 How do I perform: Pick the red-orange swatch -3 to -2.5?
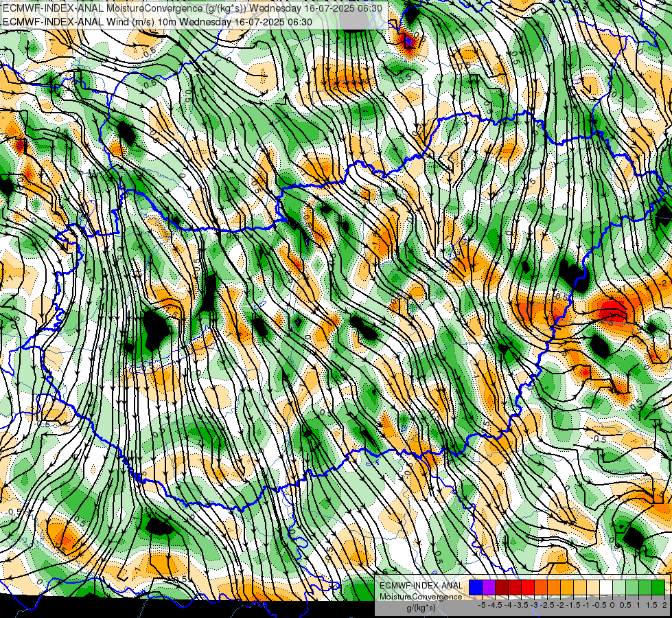(541, 587)
